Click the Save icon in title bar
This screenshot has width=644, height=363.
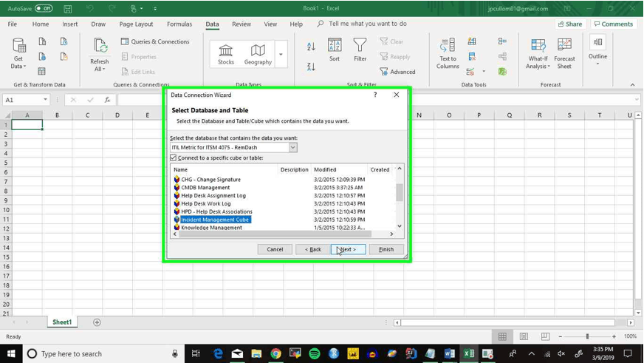pos(68,9)
